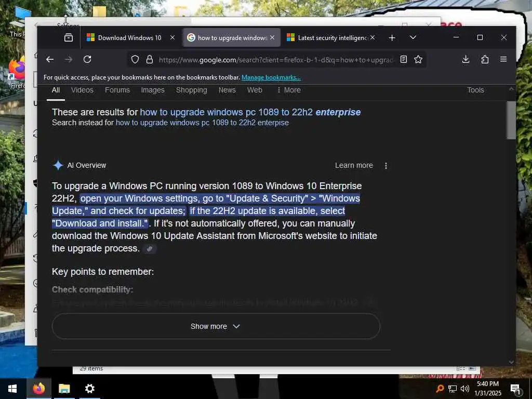The height and width of the screenshot is (399, 532).
Task: Reload the current Google page
Action: coord(87,59)
